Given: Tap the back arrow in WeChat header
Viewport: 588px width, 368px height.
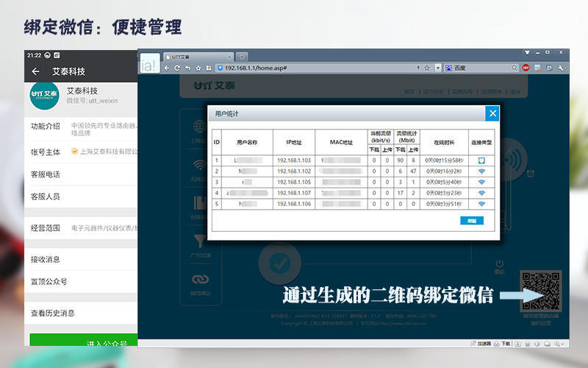Looking at the screenshot, I should [35, 71].
